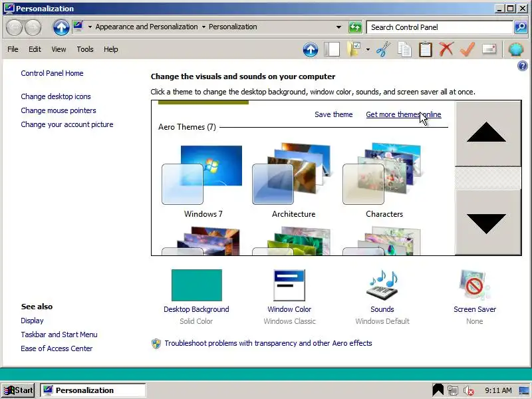Open the View menu

pyautogui.click(x=59, y=49)
